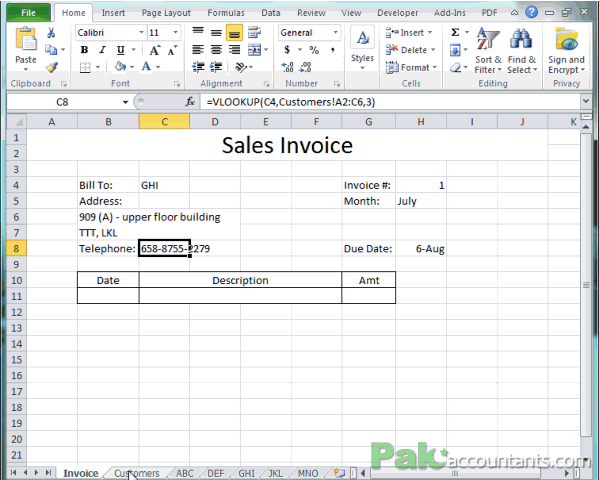This screenshot has height=480, width=599.
Task: Open the Name Box dropdown arrow
Action: (x=125, y=102)
